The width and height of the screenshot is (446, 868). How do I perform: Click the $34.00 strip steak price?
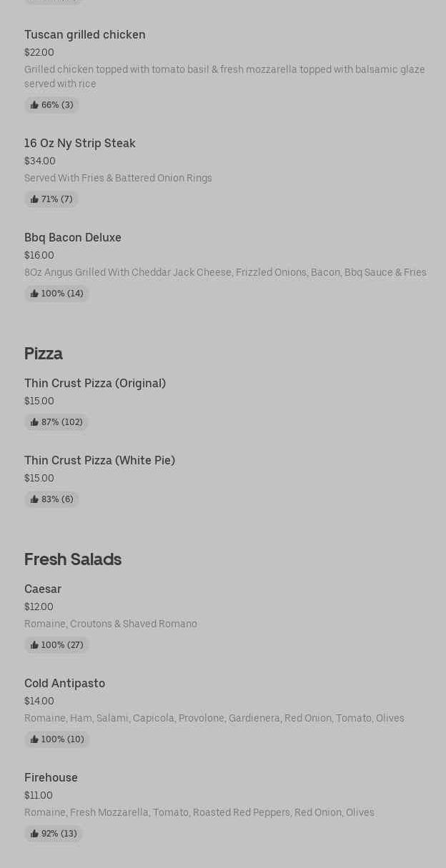[x=40, y=161]
